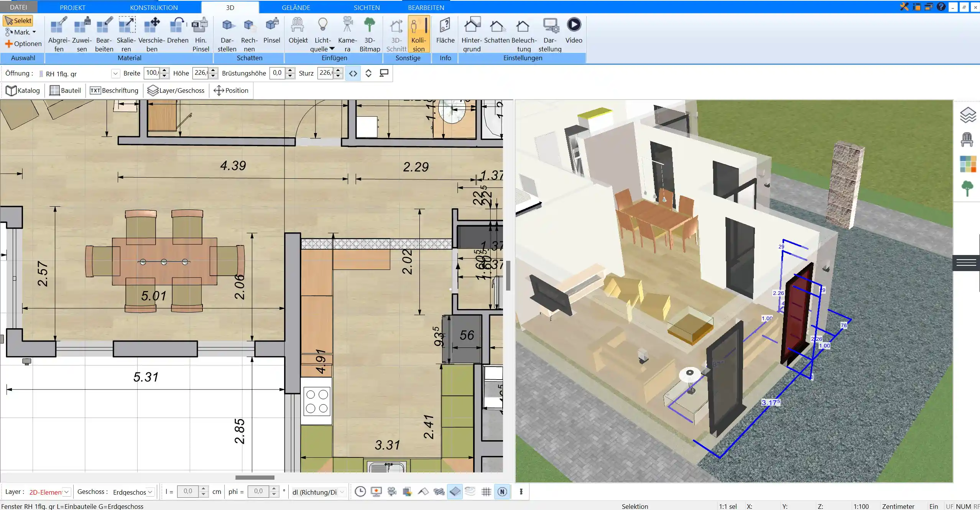Viewport: 980px width, 510px height.
Task: Open the Bearbeiten material editor tool
Action: point(104,35)
